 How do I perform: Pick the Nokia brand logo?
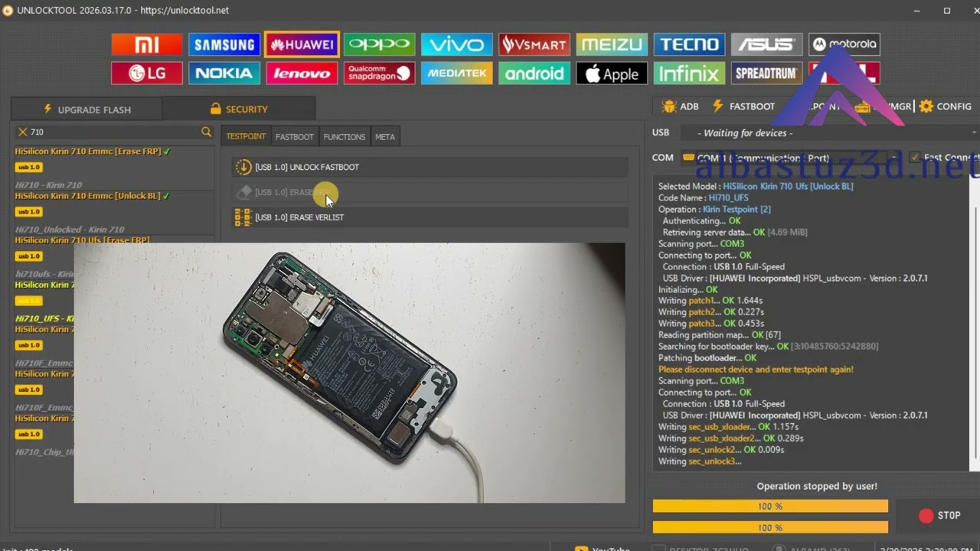point(224,73)
